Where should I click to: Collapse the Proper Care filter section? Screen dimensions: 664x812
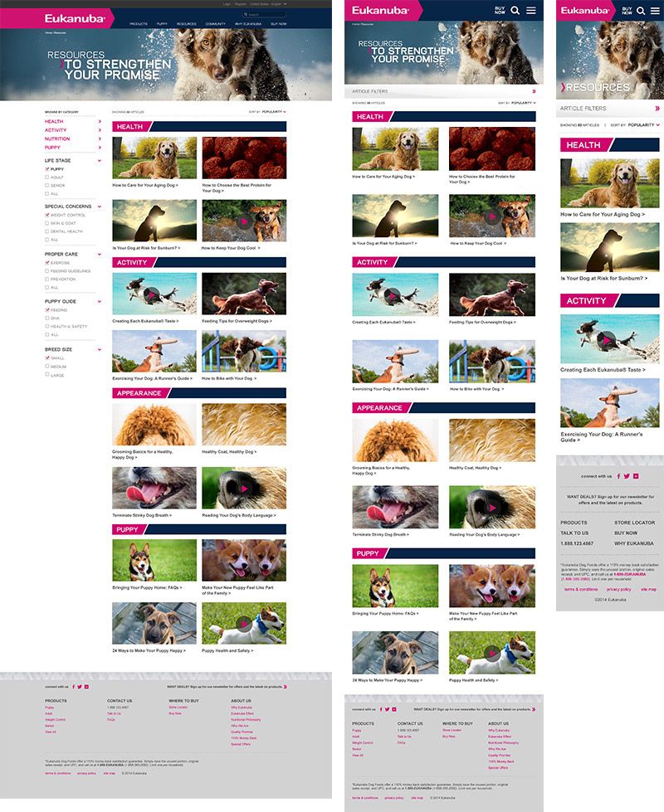coord(100,255)
